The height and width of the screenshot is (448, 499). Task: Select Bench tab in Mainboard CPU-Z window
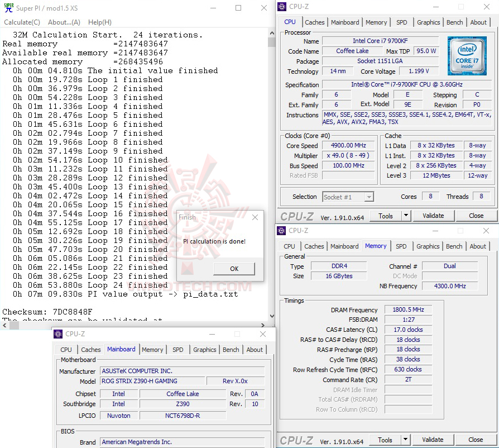tap(231, 350)
